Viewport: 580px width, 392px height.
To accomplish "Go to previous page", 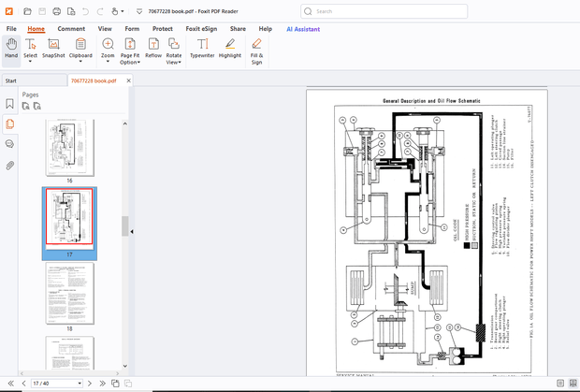I will pos(24,384).
